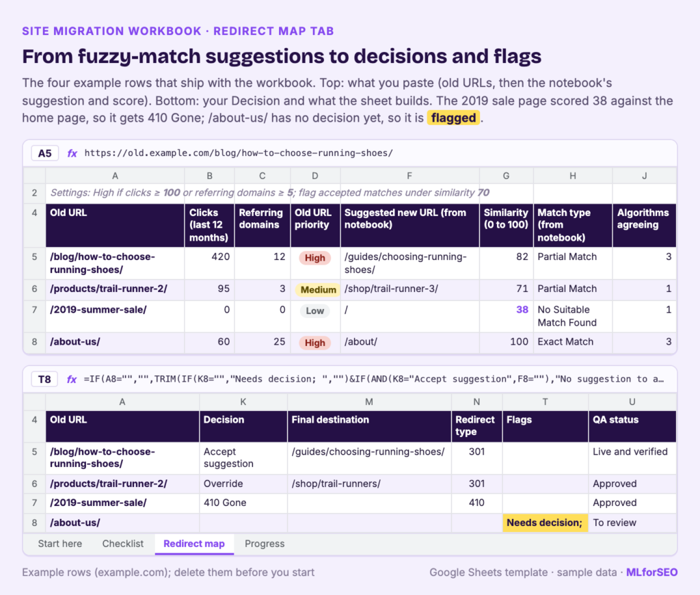Select column K header in bottom table
The image size is (700, 595).
pos(243,401)
